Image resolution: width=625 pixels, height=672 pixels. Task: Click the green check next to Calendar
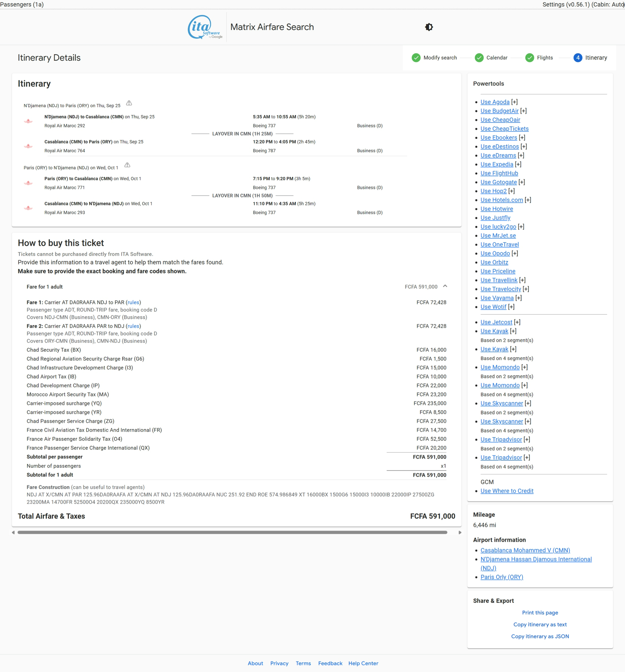(479, 58)
